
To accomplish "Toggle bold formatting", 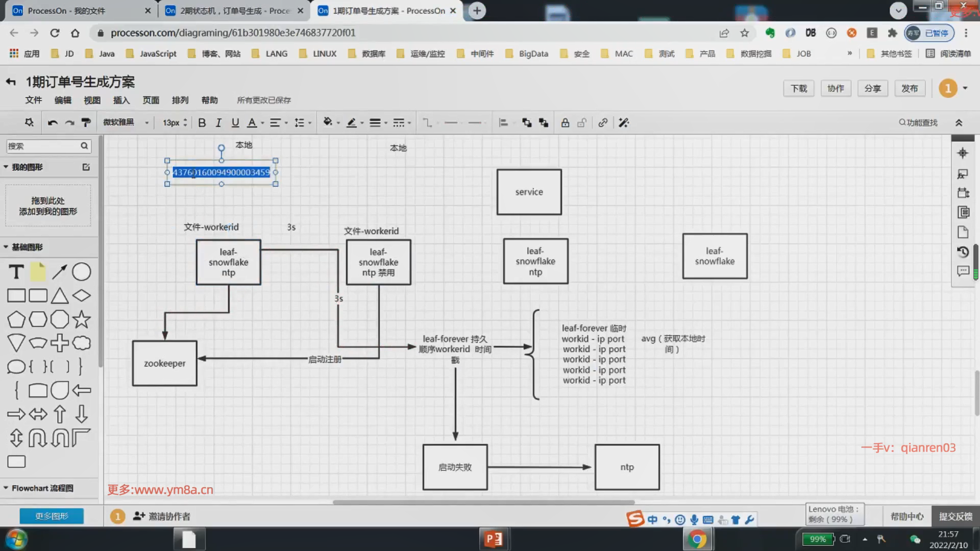I will pyautogui.click(x=202, y=123).
